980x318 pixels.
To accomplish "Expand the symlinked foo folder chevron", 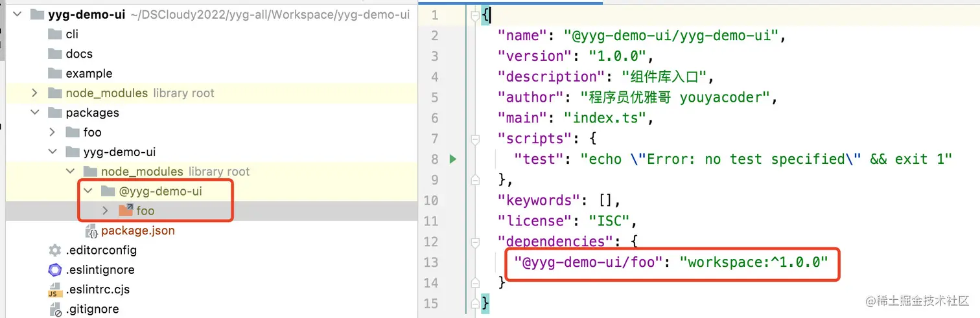I will tap(106, 210).
